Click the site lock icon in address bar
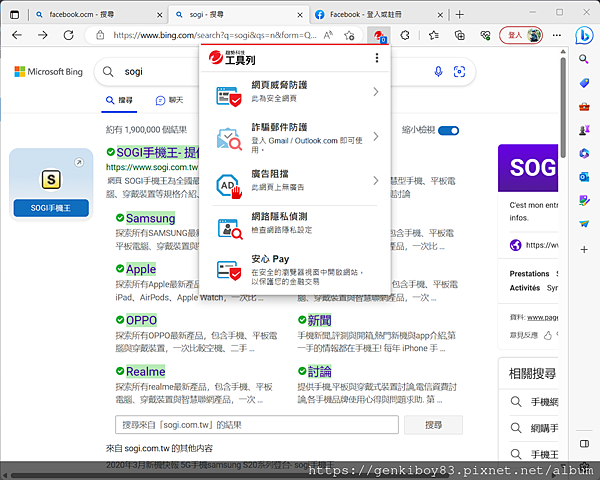 [x=100, y=35]
